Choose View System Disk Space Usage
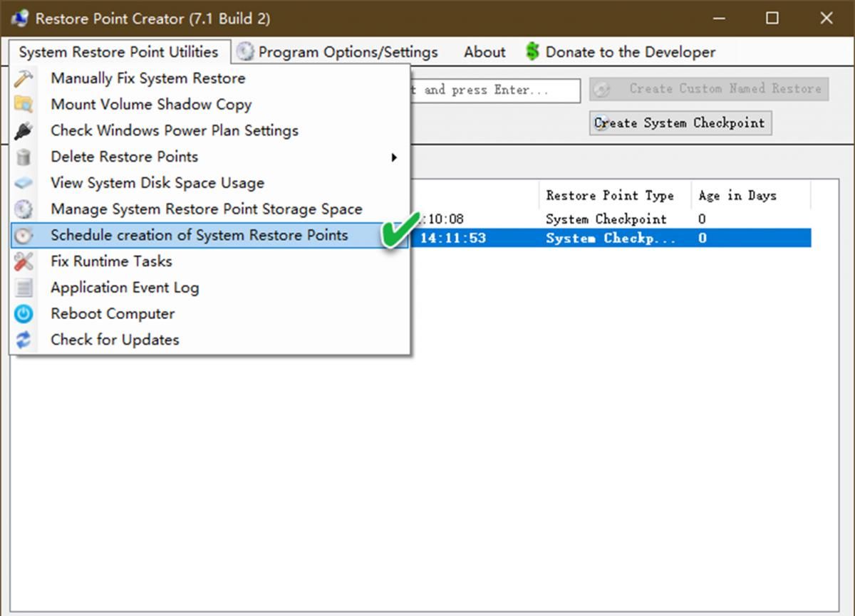The width and height of the screenshot is (855, 616). coord(210,183)
